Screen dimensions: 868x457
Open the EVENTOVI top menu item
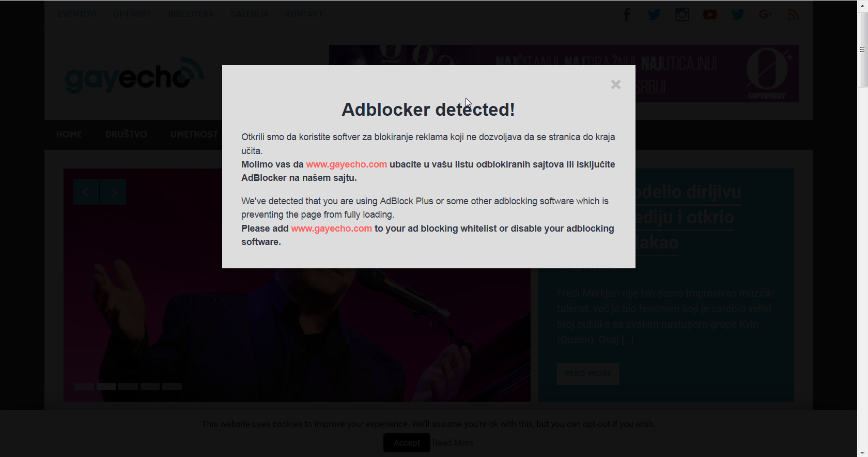click(78, 14)
